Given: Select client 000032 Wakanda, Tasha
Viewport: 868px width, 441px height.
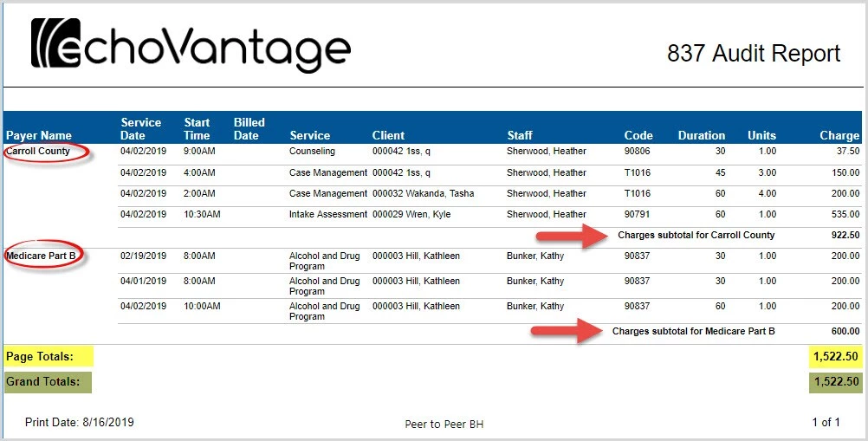Looking at the screenshot, I should tap(423, 194).
